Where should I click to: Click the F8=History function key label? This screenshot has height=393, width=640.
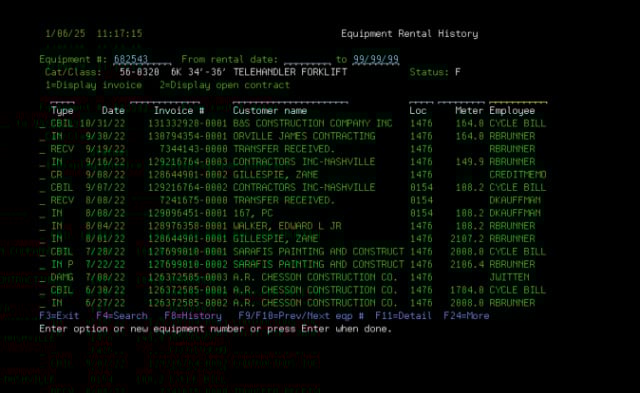193,316
